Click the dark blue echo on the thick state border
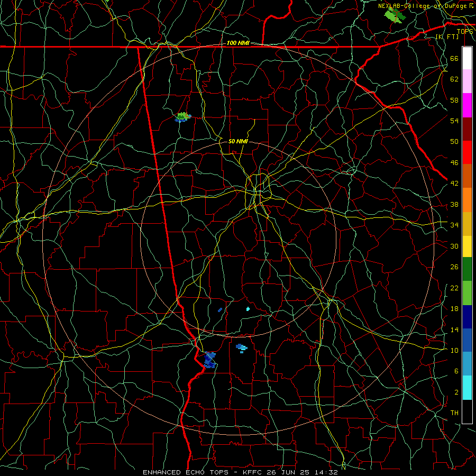Viewport: 476px width, 476px height. (x=210, y=360)
